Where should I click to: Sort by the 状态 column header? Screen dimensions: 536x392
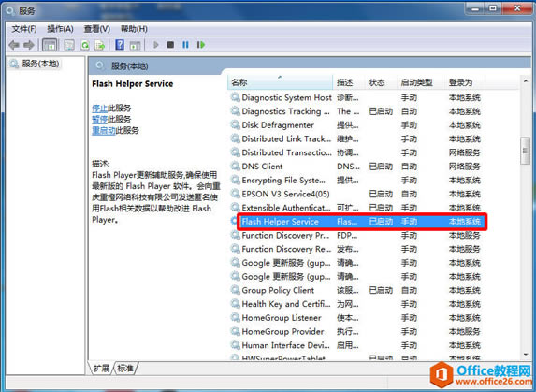coord(381,82)
